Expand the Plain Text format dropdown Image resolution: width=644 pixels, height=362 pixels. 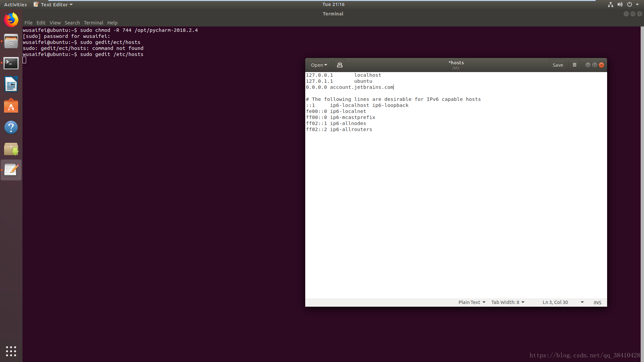pos(472,302)
